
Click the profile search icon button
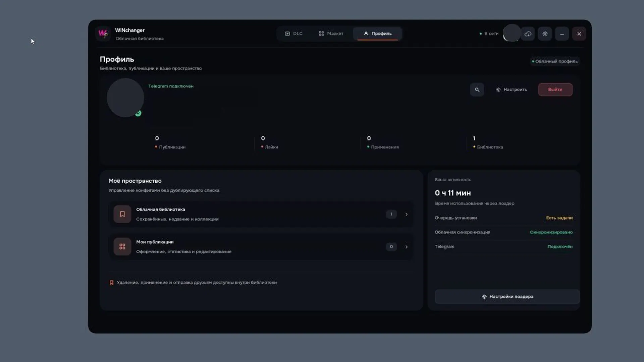[x=477, y=89]
